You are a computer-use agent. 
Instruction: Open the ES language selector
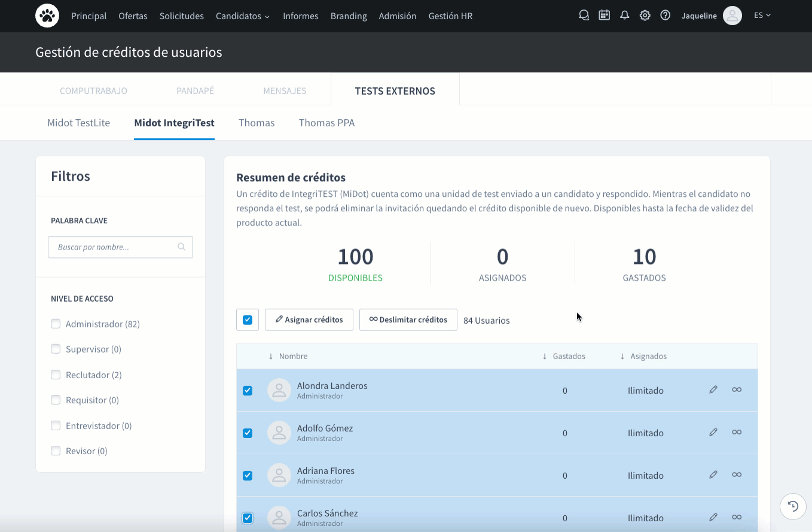(762, 16)
